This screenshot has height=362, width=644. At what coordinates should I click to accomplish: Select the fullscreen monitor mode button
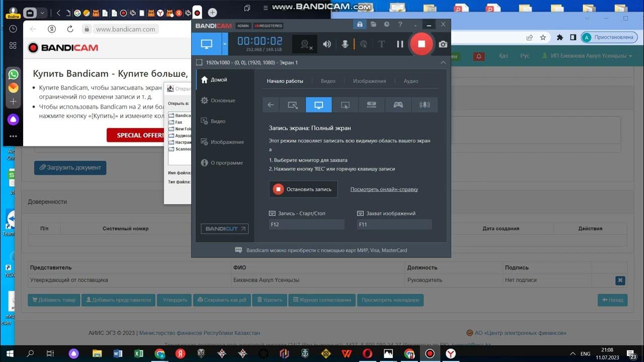tap(206, 44)
